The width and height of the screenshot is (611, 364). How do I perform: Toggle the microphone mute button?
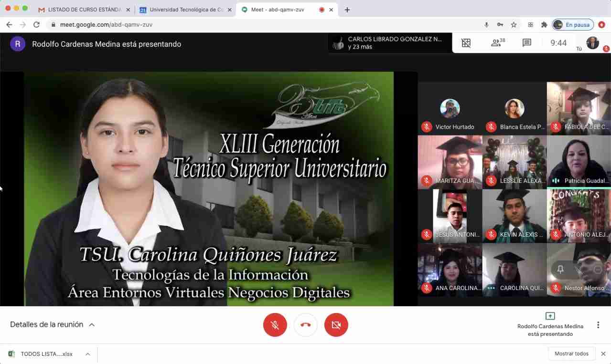tap(275, 325)
